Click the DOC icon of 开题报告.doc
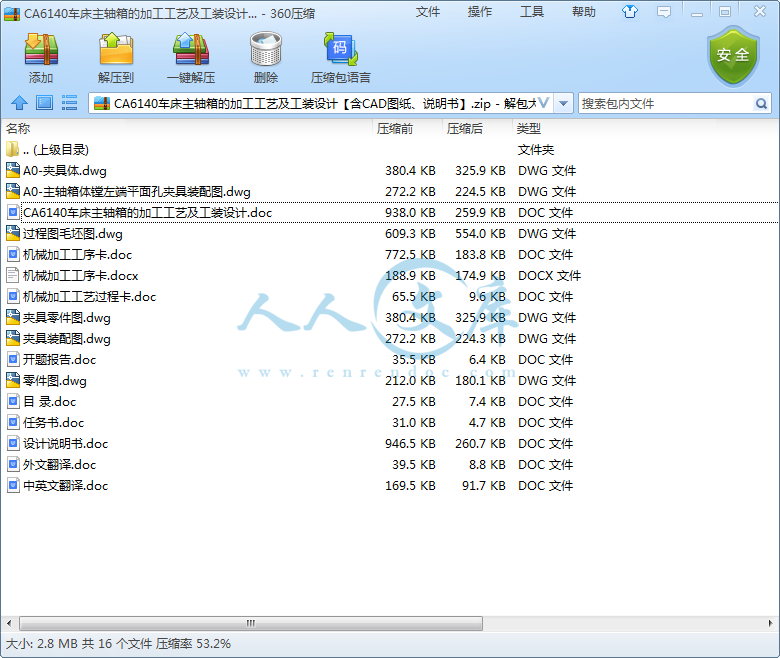Image resolution: width=780 pixels, height=658 pixels. coord(13,359)
